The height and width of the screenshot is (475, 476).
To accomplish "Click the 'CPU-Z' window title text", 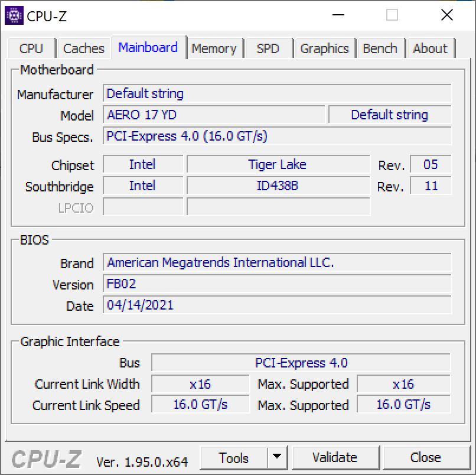I will (47, 17).
